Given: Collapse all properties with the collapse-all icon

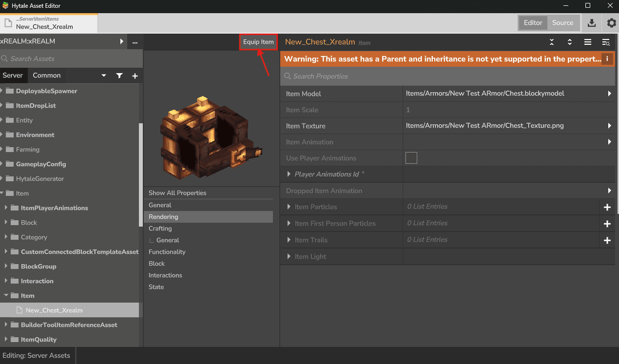Looking at the screenshot, I should pyautogui.click(x=552, y=42).
